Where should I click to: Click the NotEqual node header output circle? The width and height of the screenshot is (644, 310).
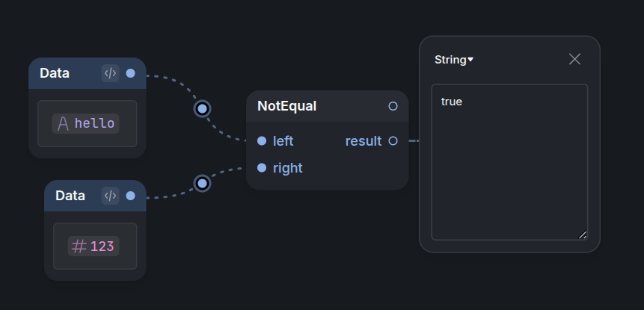click(x=393, y=106)
